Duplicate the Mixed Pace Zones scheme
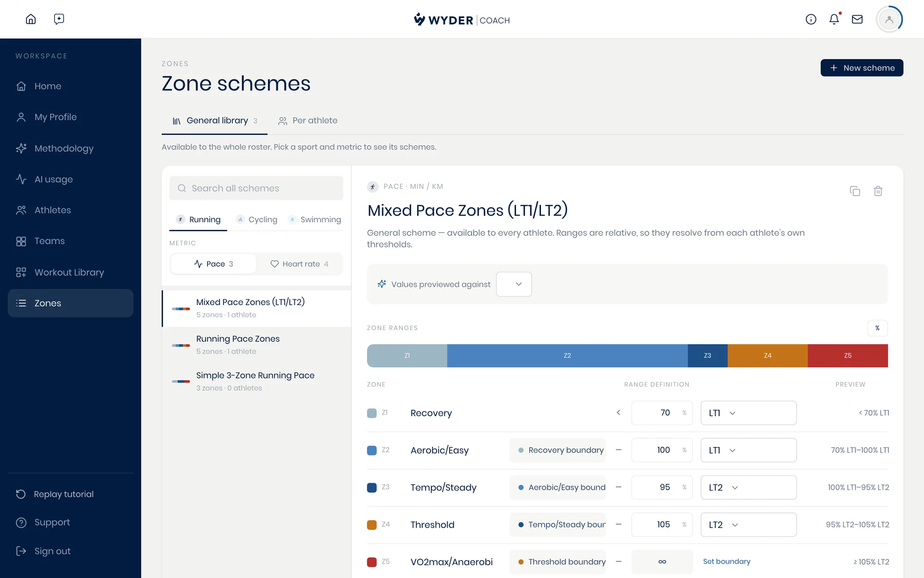 (x=855, y=191)
